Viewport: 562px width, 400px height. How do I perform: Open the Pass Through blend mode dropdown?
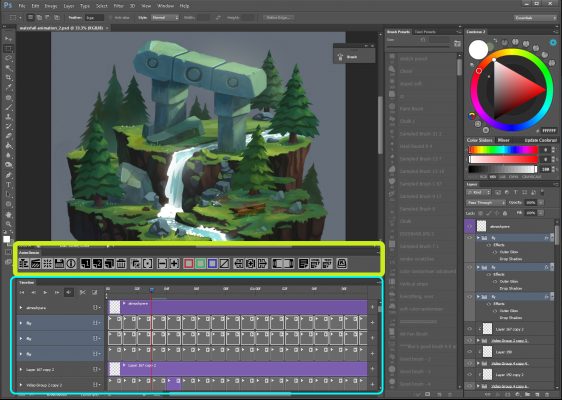pyautogui.click(x=486, y=203)
